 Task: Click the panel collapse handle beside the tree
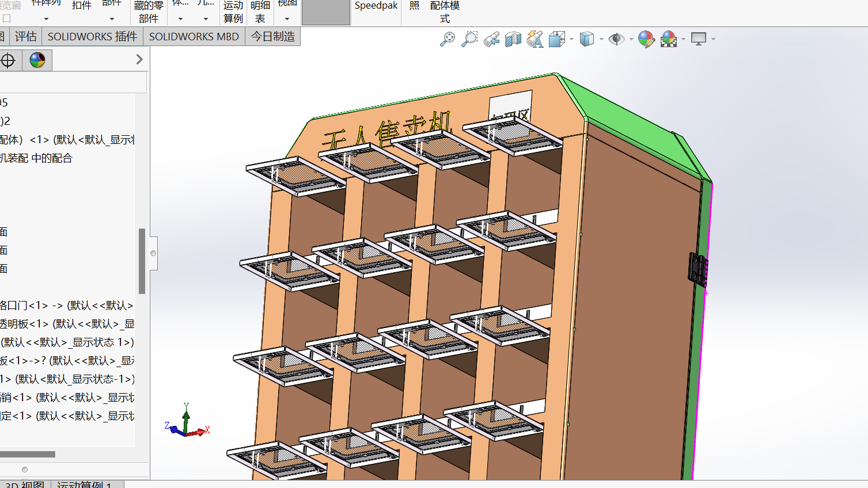pyautogui.click(x=153, y=253)
